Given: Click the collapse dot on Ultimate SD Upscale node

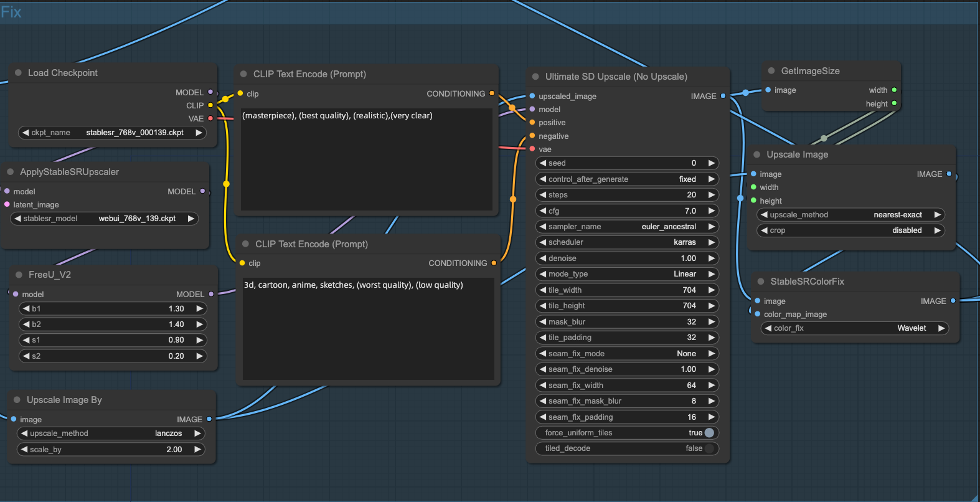Looking at the screenshot, I should point(535,77).
